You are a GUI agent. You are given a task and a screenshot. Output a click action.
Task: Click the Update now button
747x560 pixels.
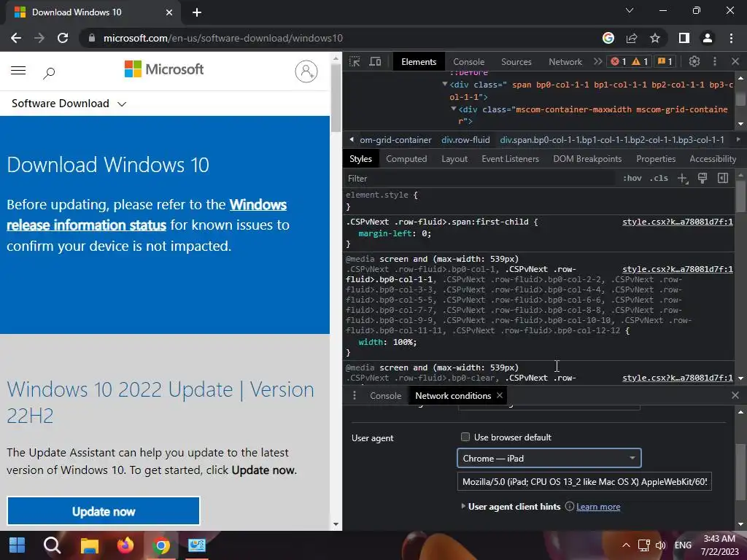[104, 511]
